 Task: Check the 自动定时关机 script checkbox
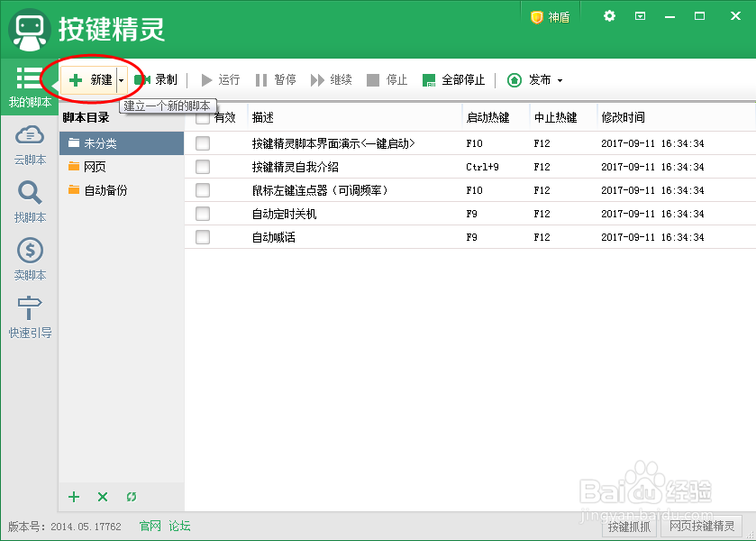coord(203,214)
